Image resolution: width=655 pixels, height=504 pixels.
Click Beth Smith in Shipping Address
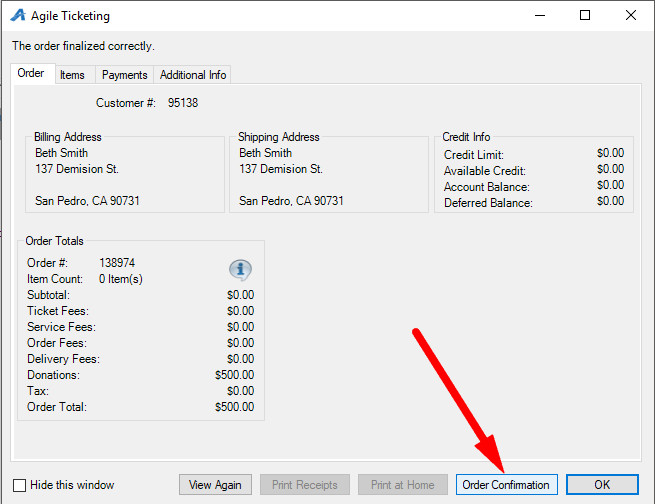[x=265, y=153]
